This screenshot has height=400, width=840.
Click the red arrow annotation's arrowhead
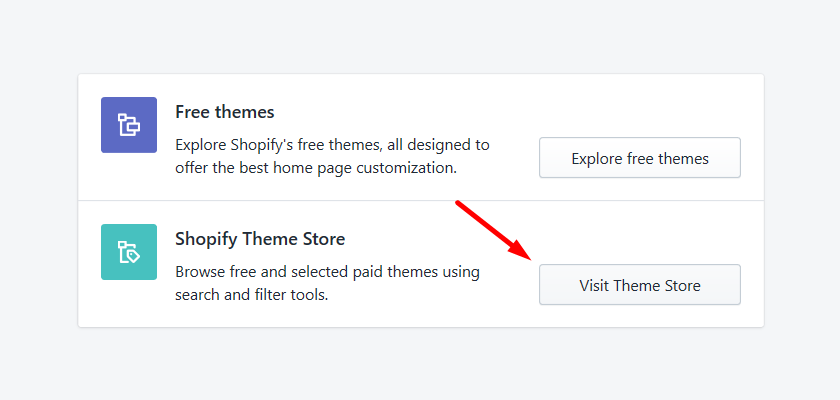click(519, 250)
